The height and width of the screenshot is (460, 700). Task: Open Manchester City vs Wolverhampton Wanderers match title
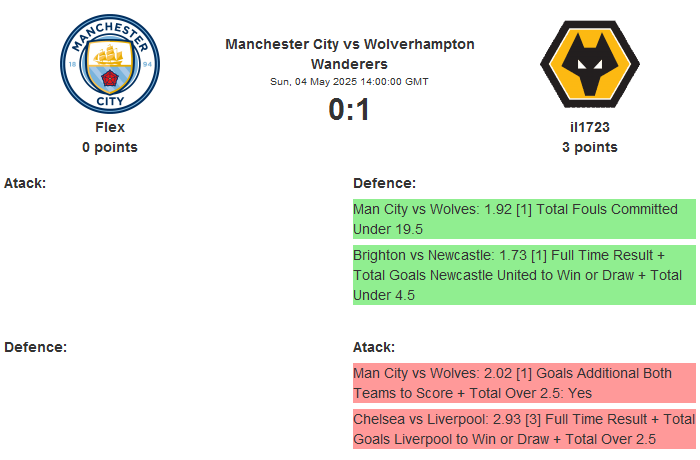click(350, 54)
